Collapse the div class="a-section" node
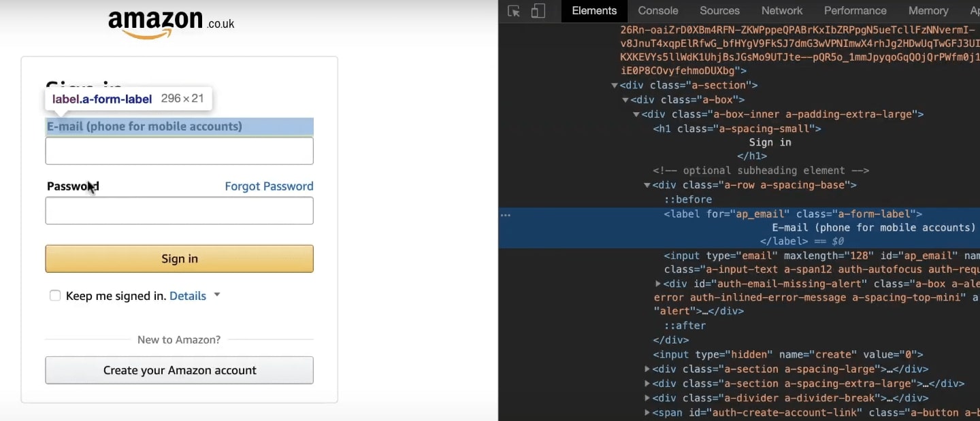The width and height of the screenshot is (980, 421). (x=615, y=86)
